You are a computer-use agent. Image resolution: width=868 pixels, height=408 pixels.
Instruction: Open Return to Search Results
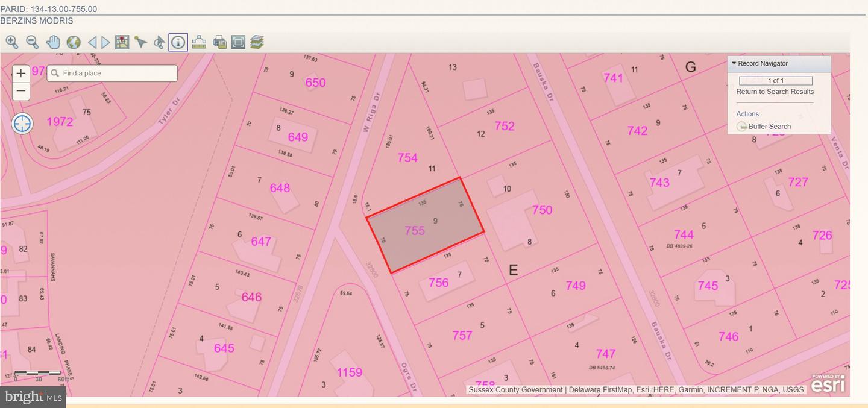pos(775,92)
